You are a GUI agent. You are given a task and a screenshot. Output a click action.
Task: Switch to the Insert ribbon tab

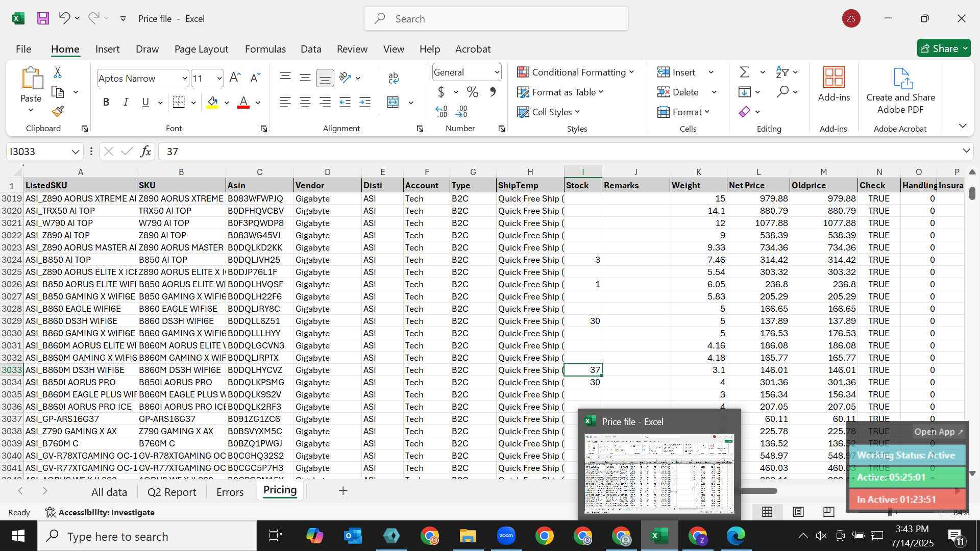pyautogui.click(x=107, y=49)
